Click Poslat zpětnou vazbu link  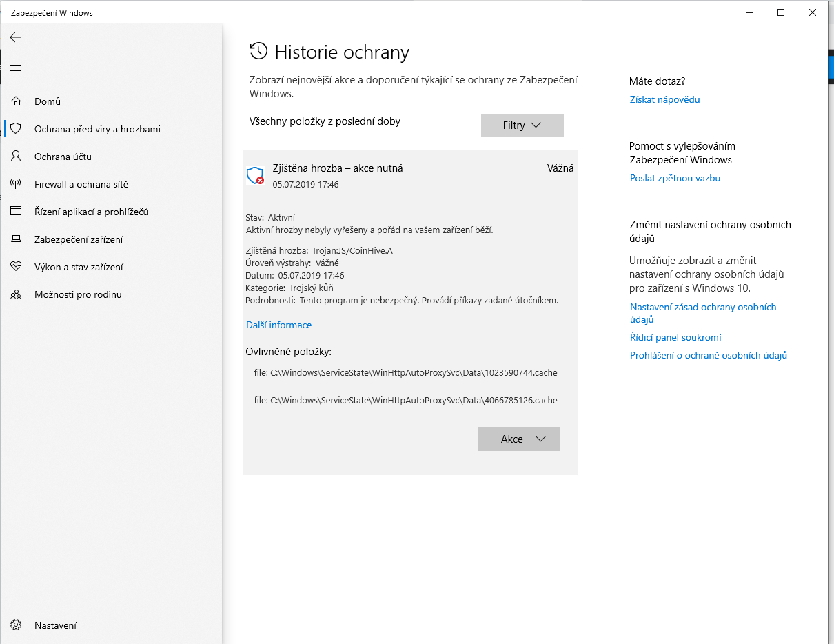pyautogui.click(x=675, y=178)
